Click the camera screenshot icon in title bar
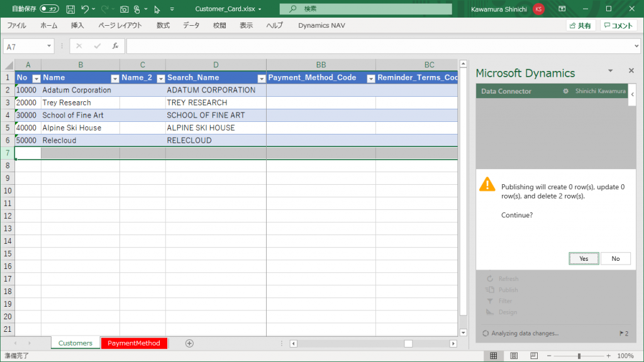This screenshot has width=644, height=362. pyautogui.click(x=124, y=9)
